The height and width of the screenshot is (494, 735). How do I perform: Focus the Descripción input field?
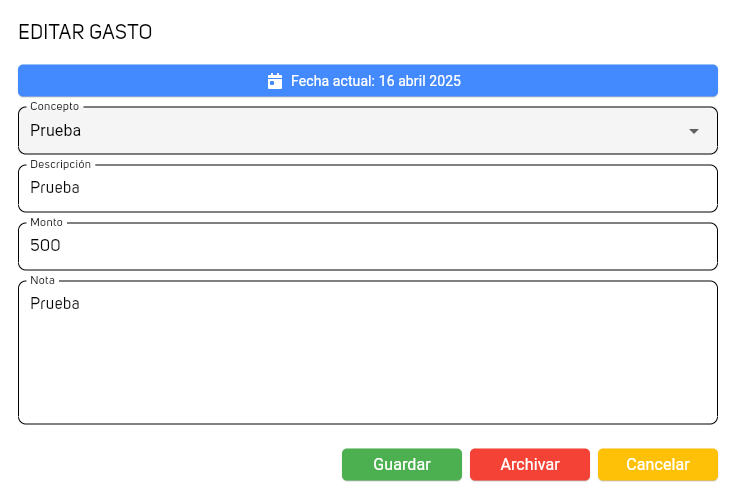coord(368,188)
